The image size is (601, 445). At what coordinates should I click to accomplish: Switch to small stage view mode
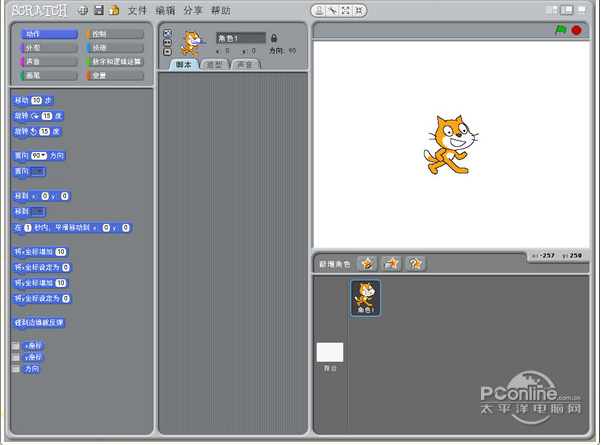pyautogui.click(x=552, y=10)
